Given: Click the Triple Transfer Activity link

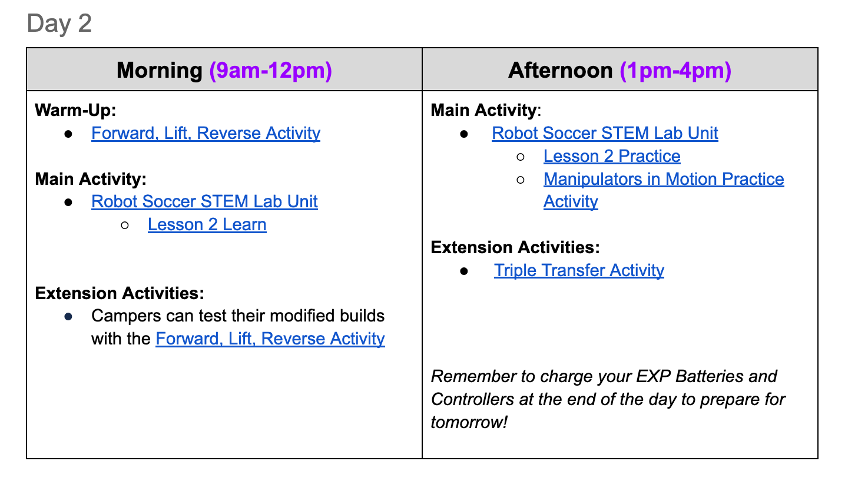Looking at the screenshot, I should 579,270.
